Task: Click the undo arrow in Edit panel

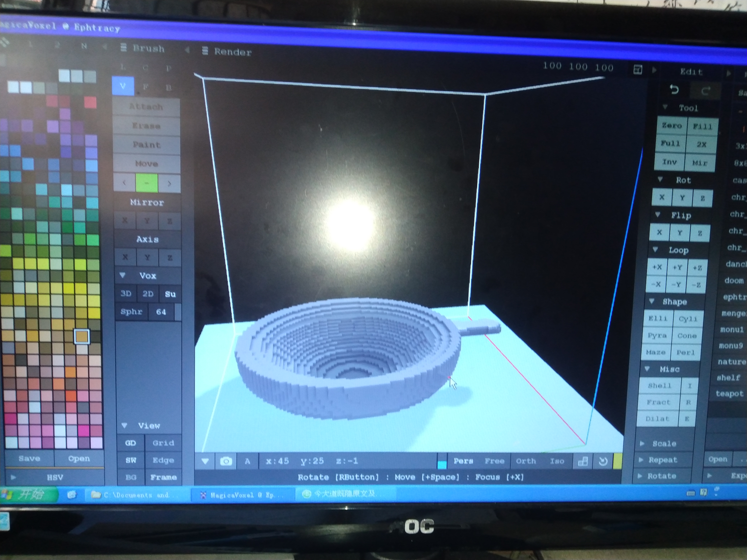Action: coord(674,90)
